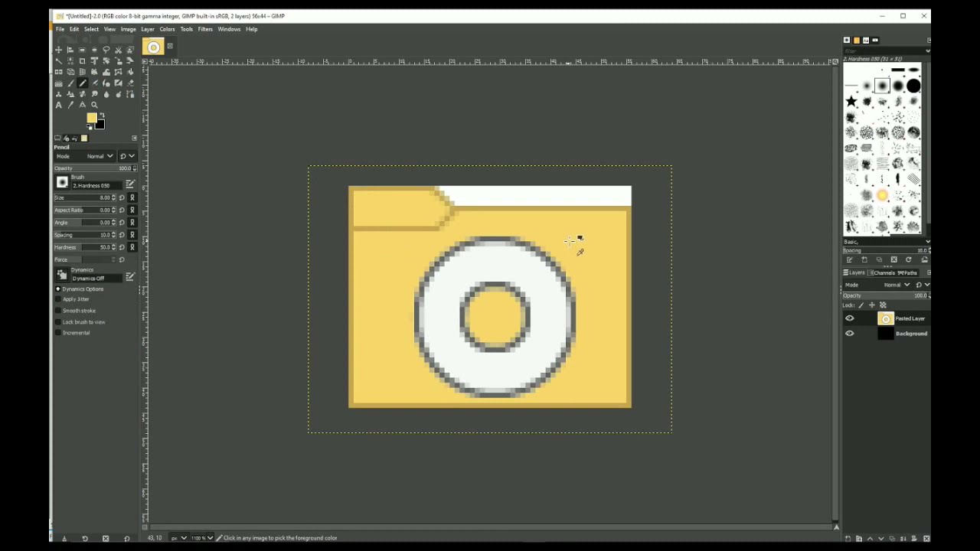Edit the Dynamics Off preset
The height and width of the screenshot is (551, 980).
pos(130,277)
